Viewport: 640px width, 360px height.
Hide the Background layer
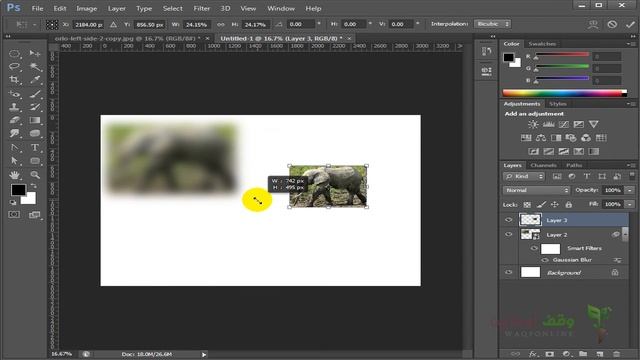point(509,272)
